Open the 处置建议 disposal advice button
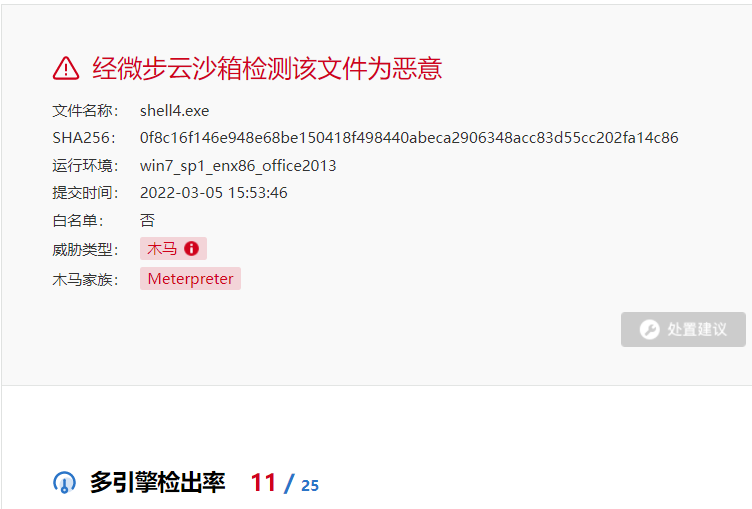Image resolution: width=752 pixels, height=509 pixels. 683,330
